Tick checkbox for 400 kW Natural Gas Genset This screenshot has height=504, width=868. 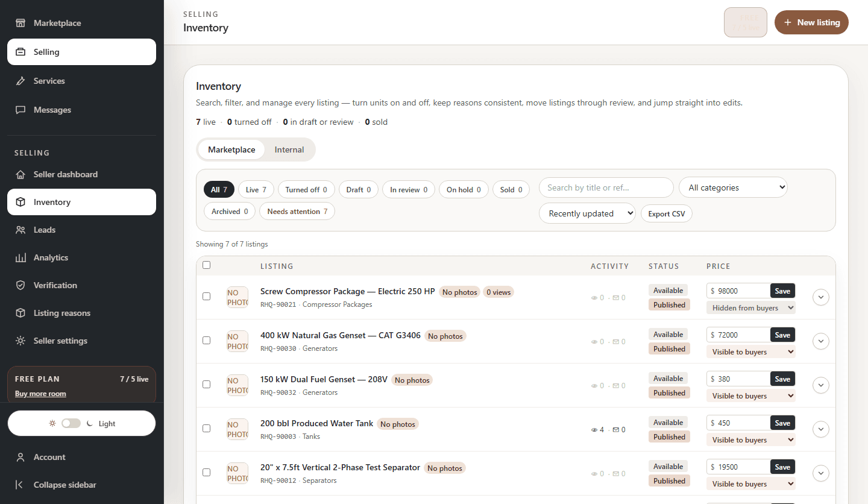click(207, 340)
